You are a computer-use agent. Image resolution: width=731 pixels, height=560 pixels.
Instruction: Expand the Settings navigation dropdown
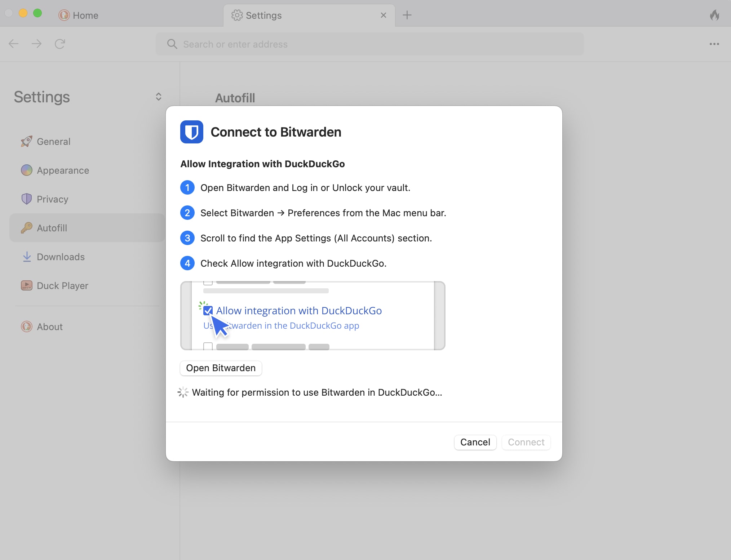tap(159, 97)
